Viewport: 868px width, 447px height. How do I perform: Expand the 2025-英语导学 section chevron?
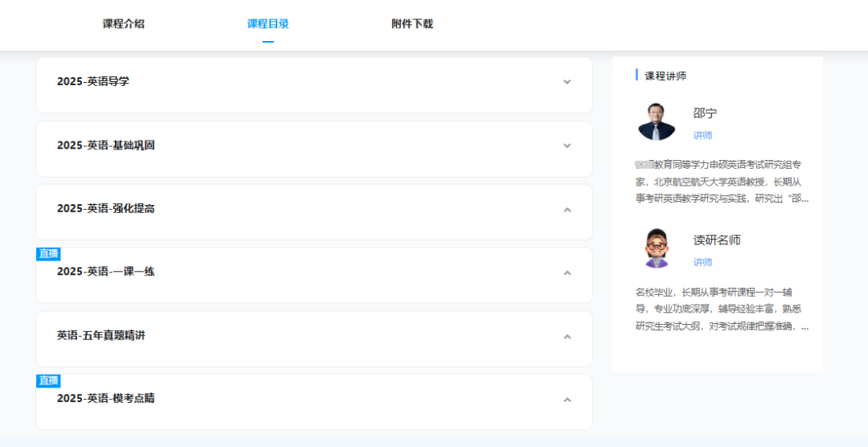coord(567,82)
